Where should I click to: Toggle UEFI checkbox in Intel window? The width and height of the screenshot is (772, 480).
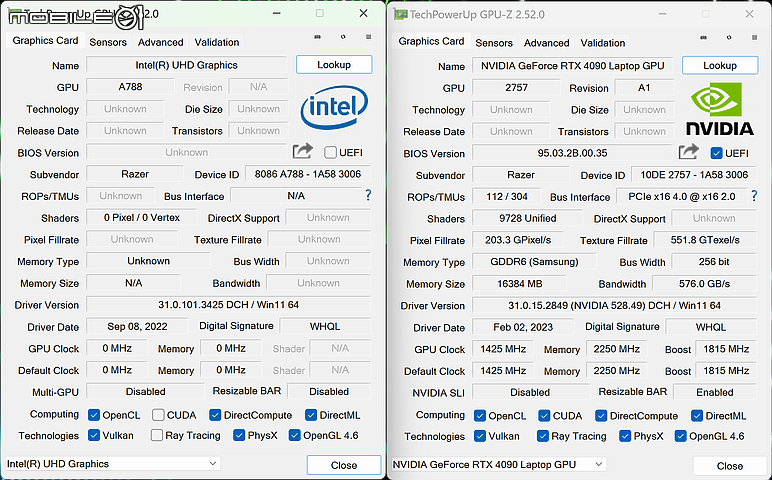coord(330,153)
